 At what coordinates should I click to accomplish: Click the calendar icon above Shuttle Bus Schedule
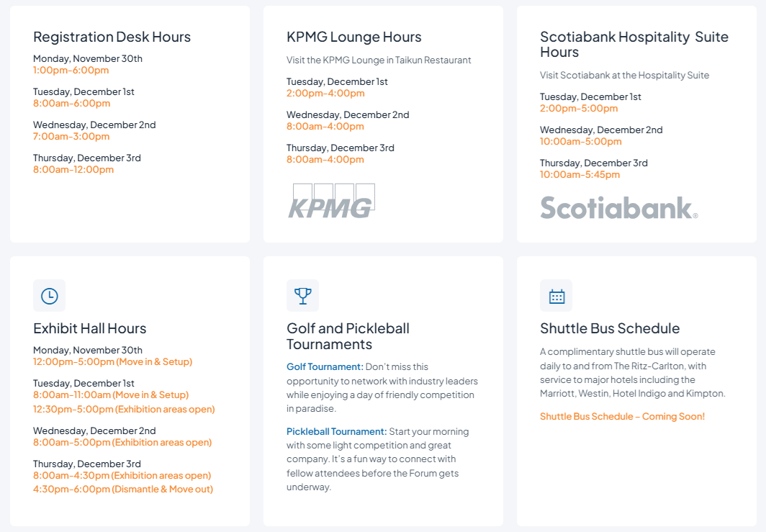(x=557, y=296)
